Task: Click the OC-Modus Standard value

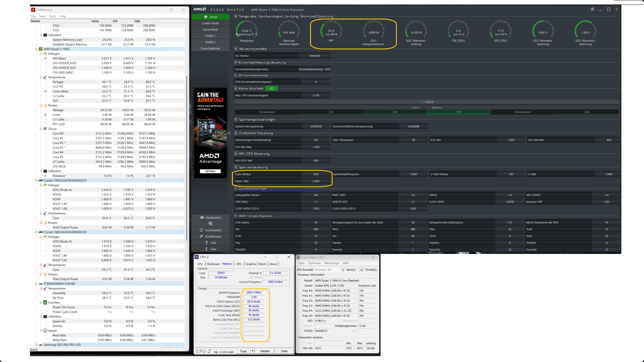Action: tap(314, 56)
